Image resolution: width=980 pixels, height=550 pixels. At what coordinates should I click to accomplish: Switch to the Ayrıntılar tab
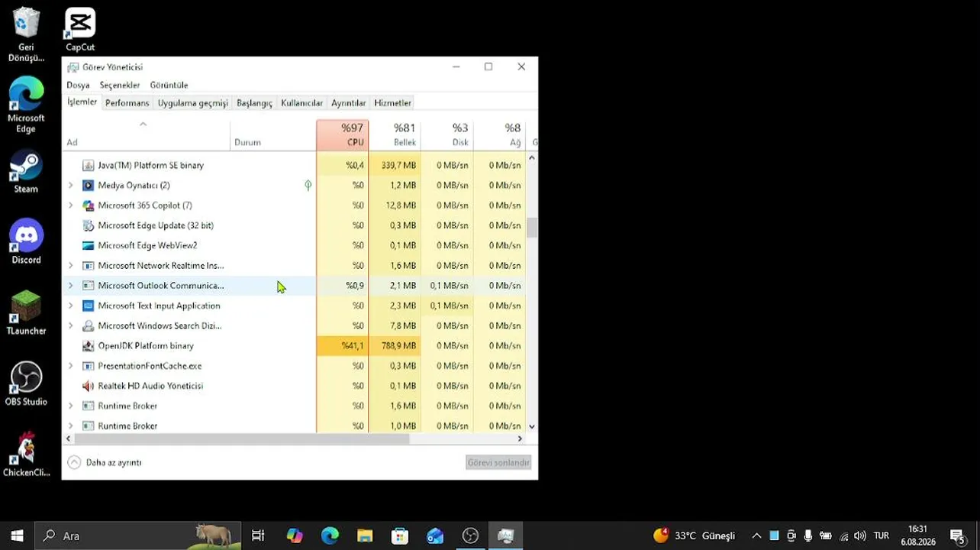coord(348,103)
